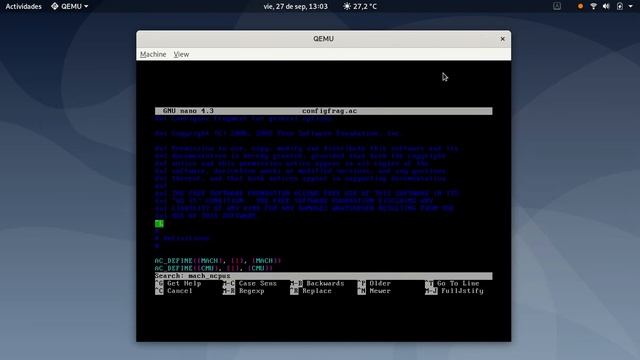
Task: Click the configfrag.ac filename in nano header
Action: click(x=329, y=111)
